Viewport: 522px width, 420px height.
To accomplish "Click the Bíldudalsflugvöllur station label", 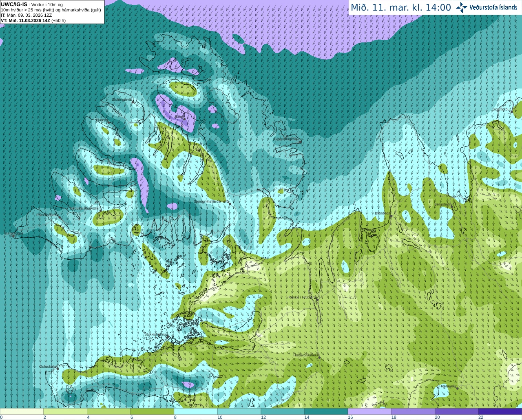I will tap(85, 208).
